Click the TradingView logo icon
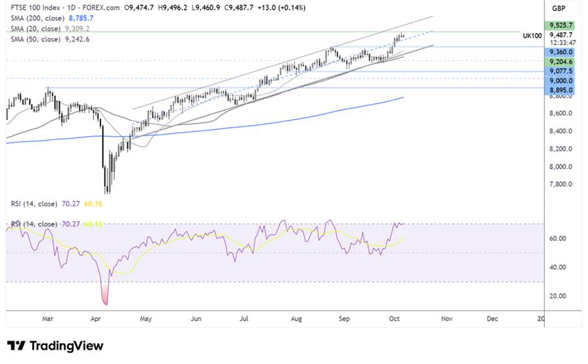This screenshot has width=588, height=364. pyautogui.click(x=16, y=346)
